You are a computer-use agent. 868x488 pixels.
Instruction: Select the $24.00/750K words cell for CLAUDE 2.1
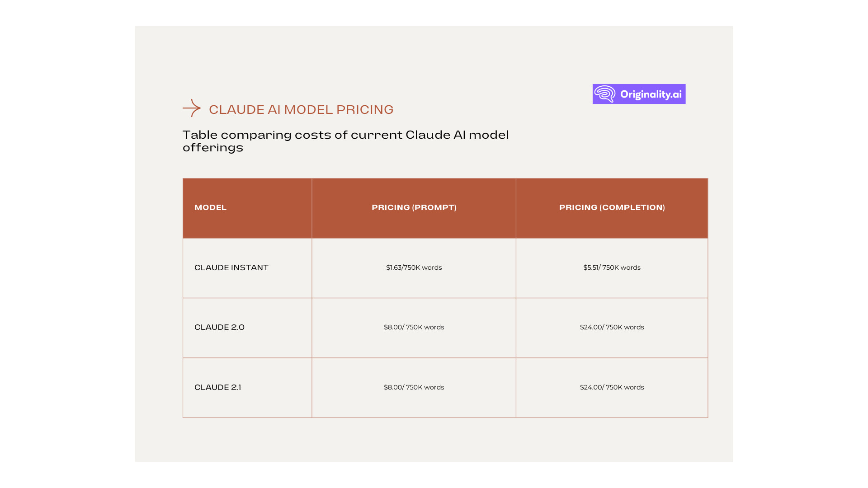click(x=612, y=387)
